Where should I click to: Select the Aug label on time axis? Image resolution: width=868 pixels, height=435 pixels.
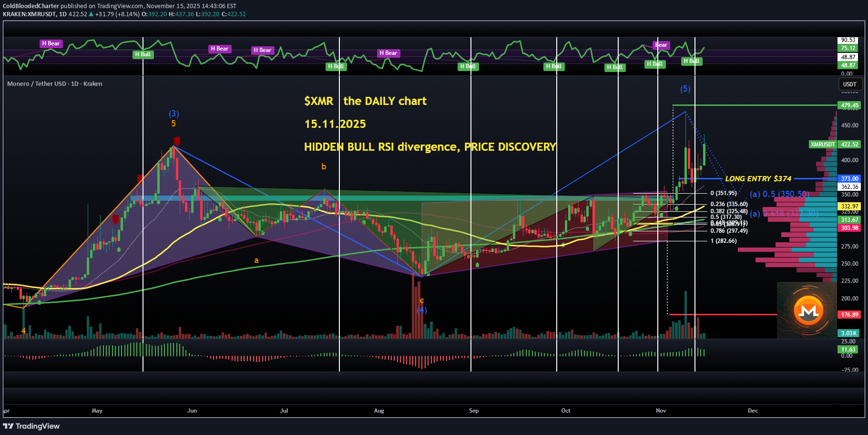point(379,410)
